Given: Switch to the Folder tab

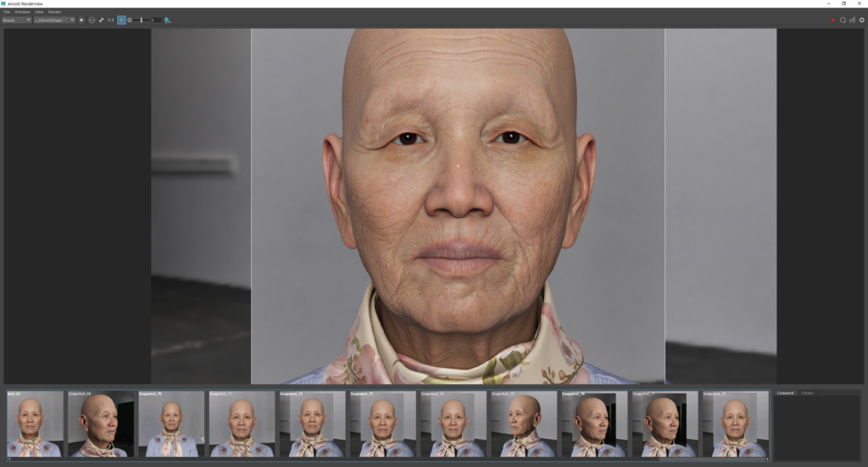Looking at the screenshot, I should [x=808, y=393].
